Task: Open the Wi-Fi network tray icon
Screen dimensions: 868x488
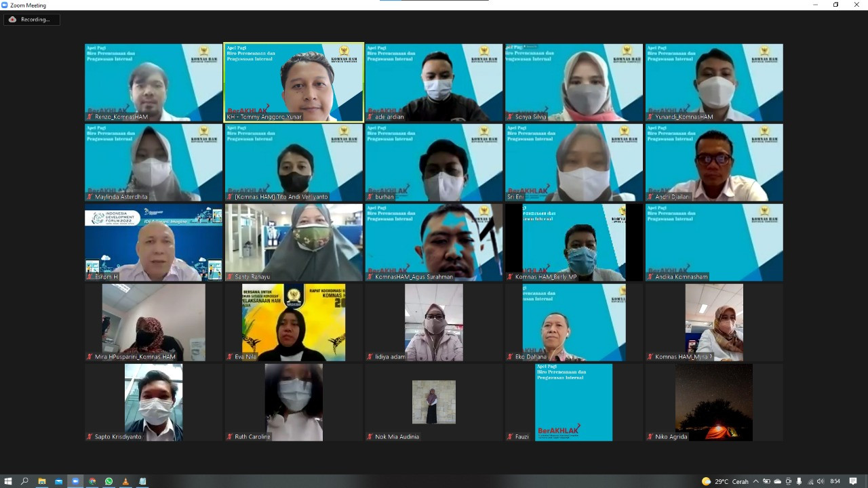Action: 810,481
